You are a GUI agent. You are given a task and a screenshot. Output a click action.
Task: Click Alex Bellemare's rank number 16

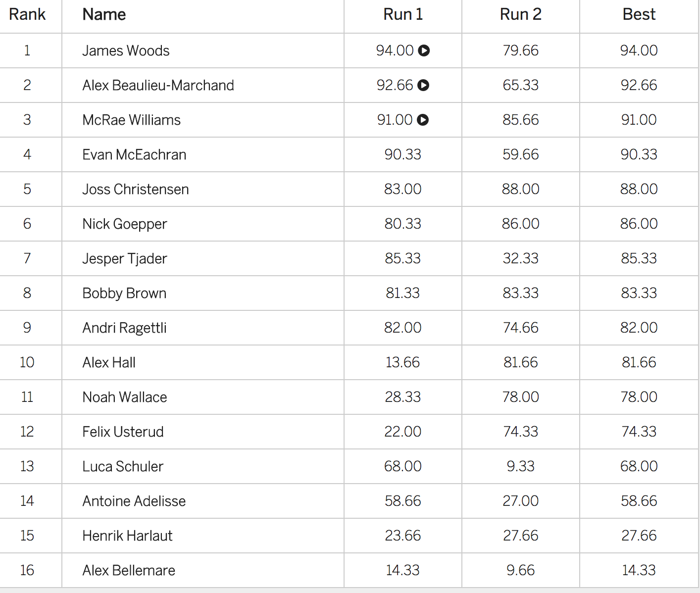(x=27, y=570)
